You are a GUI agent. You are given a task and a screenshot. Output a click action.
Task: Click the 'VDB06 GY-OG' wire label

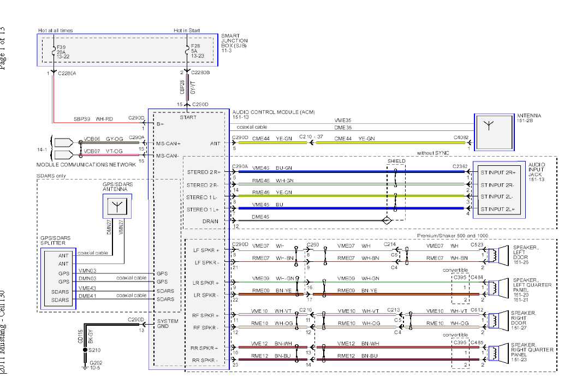(x=103, y=139)
